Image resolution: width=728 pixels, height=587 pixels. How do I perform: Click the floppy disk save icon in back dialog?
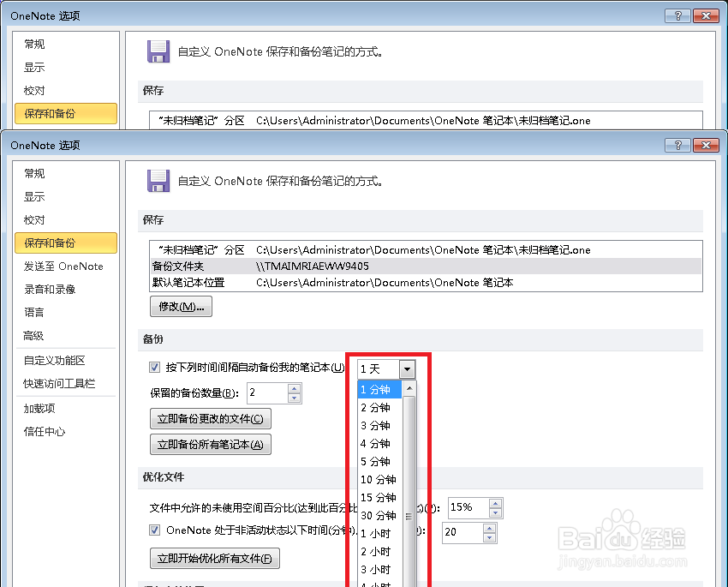pyautogui.click(x=158, y=51)
